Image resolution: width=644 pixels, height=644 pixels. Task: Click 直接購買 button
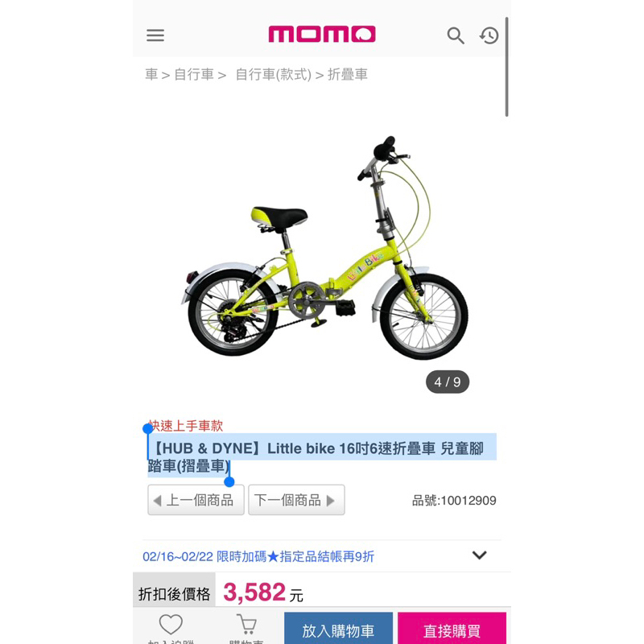[x=452, y=629]
